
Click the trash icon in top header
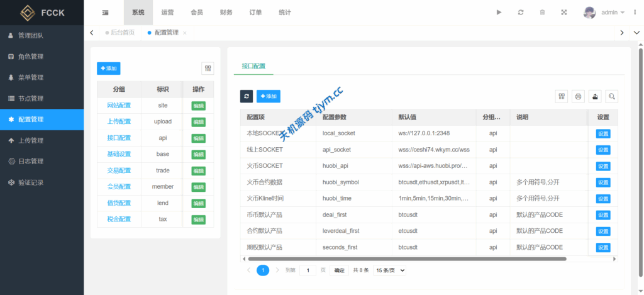(542, 13)
